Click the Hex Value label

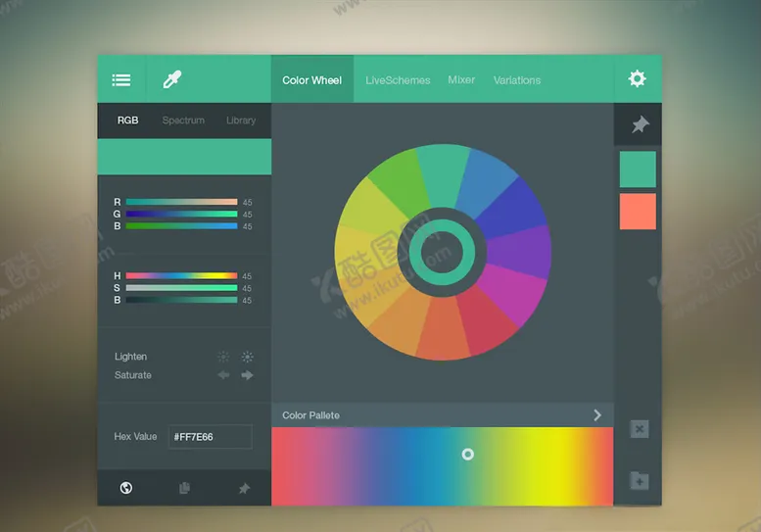point(135,436)
